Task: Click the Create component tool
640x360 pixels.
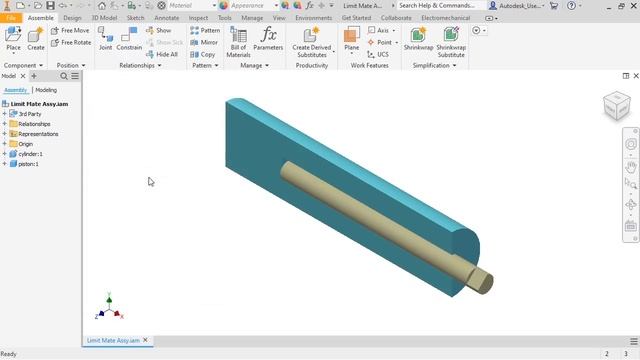Action: 36,39
